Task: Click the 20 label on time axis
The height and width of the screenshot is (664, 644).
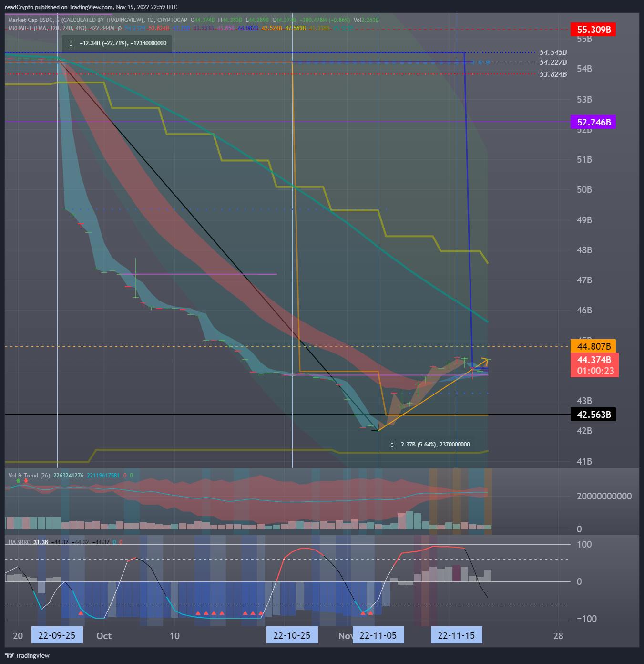Action: [x=18, y=636]
